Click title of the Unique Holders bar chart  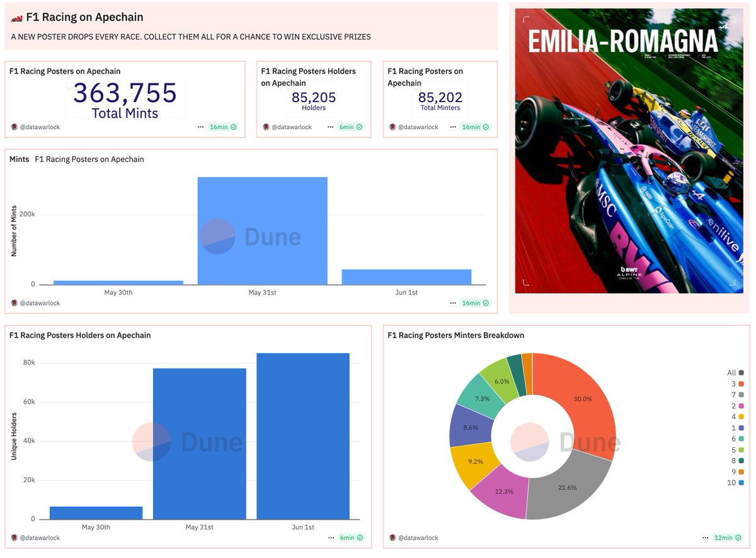click(80, 335)
